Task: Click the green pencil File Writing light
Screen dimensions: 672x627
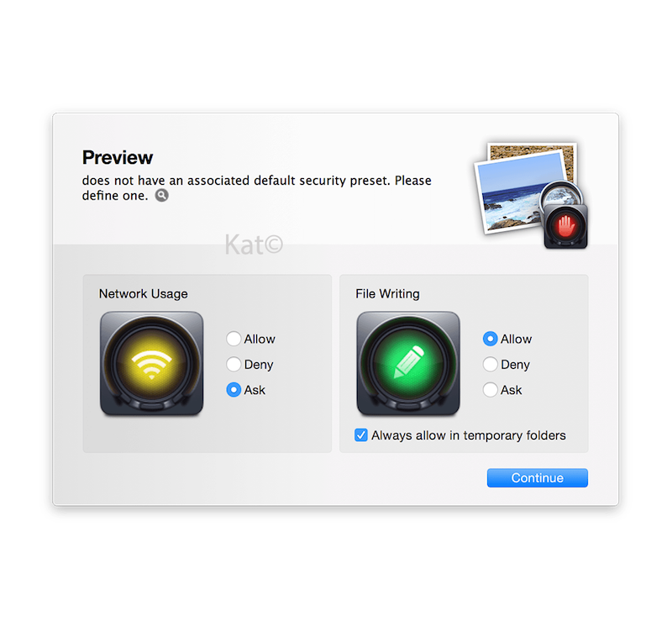Action: (x=408, y=363)
